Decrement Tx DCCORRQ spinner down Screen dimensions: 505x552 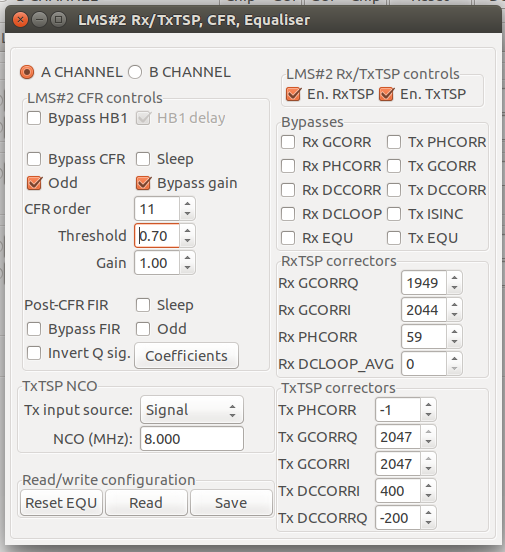coord(428,523)
